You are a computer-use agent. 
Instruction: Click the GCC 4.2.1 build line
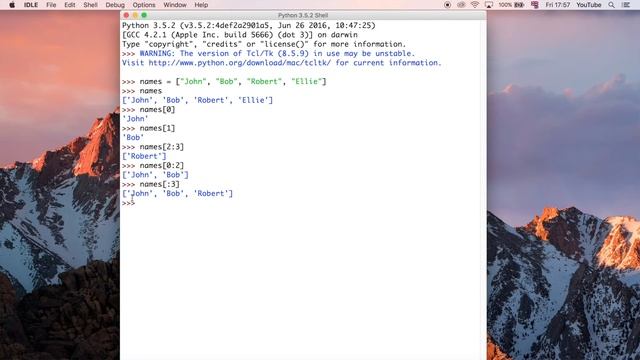point(240,35)
